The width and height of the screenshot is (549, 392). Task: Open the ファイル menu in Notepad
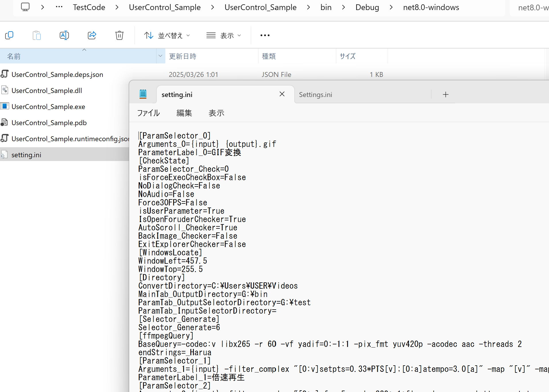point(148,113)
